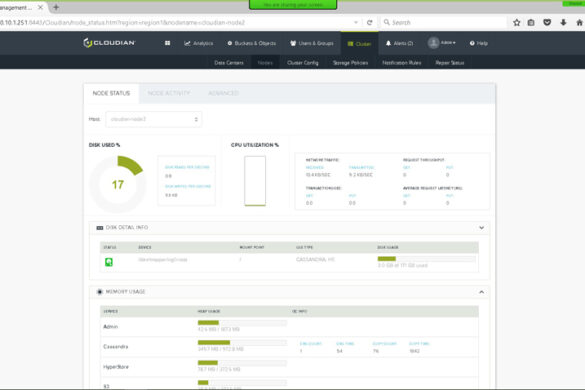The image size is (585, 390).
Task: Click the CPU utilization bar gauge
Action: pyautogui.click(x=255, y=181)
